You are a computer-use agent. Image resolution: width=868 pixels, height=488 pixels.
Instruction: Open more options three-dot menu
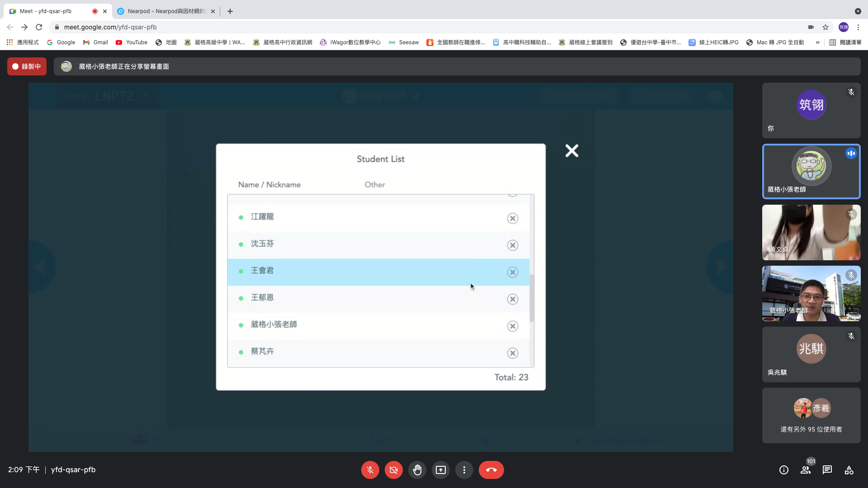pos(464,470)
